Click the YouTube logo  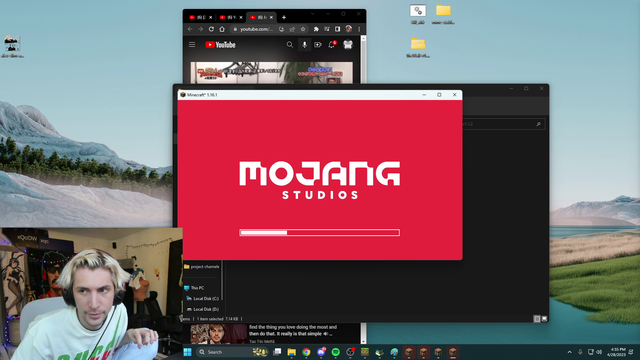pos(220,44)
